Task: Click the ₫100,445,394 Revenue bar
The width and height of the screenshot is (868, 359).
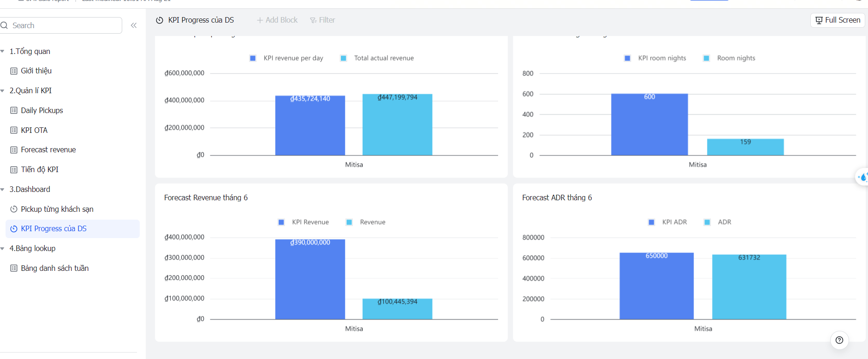Action: [397, 309]
